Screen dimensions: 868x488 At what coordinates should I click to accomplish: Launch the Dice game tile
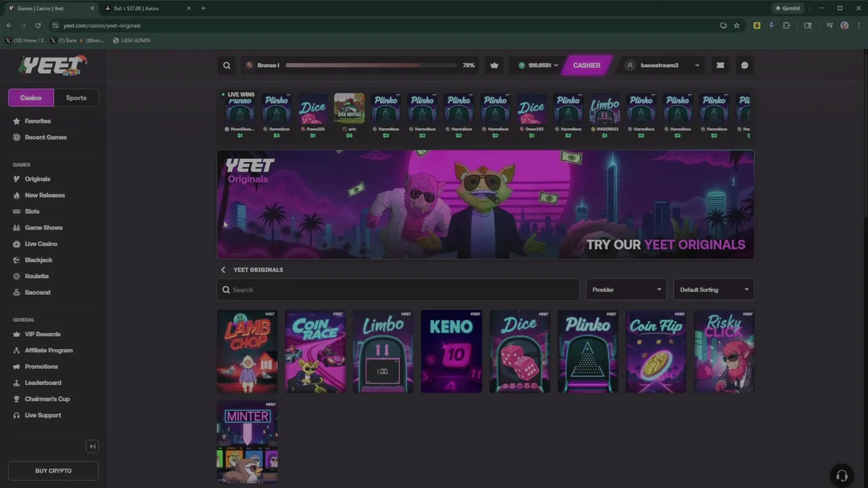[519, 352]
